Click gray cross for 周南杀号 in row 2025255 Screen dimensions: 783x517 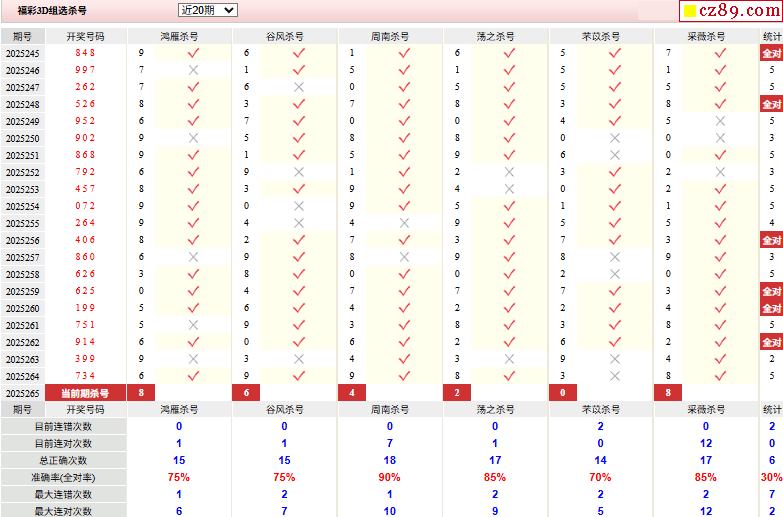[x=404, y=223]
